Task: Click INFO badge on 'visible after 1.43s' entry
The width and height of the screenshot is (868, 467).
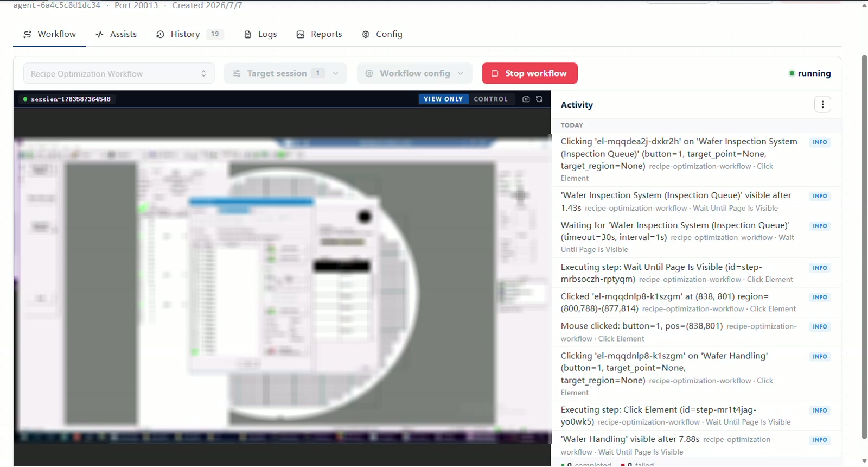Action: click(820, 196)
